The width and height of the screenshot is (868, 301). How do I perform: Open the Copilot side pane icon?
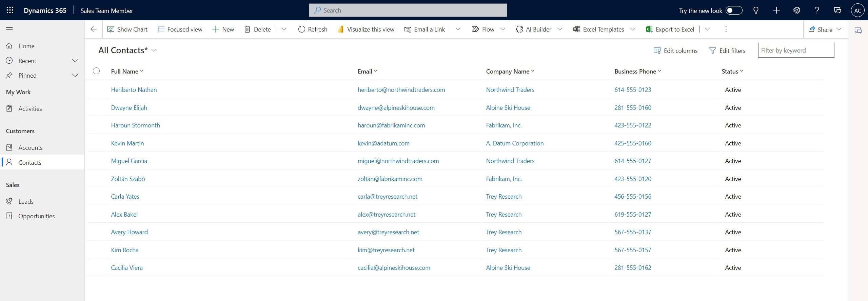pos(858,31)
